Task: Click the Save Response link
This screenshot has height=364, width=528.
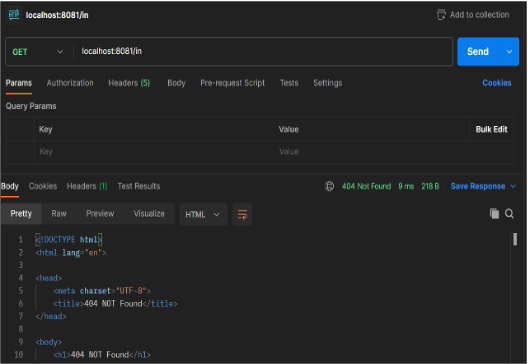Action: (x=478, y=186)
